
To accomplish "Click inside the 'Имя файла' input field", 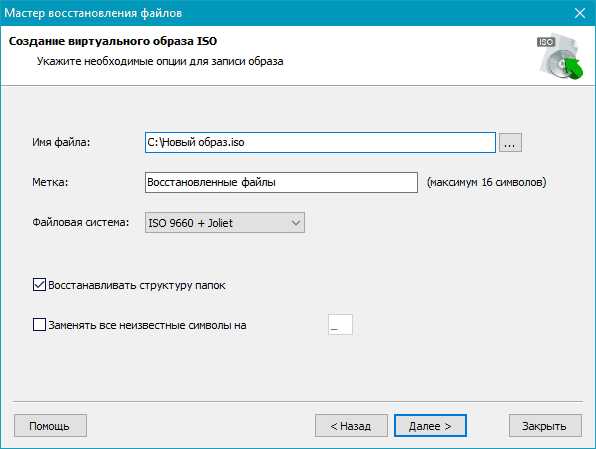I will click(320, 143).
